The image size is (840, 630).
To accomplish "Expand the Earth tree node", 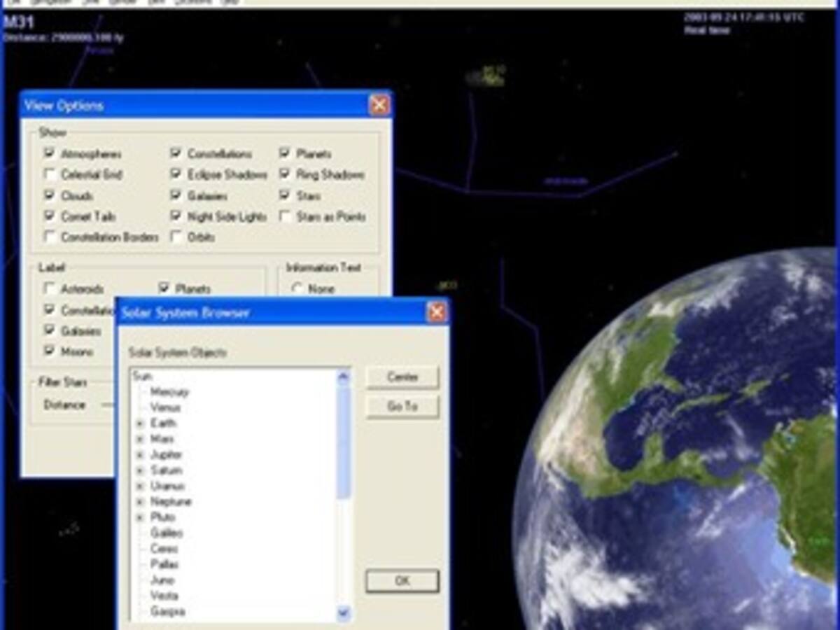I will tap(140, 423).
